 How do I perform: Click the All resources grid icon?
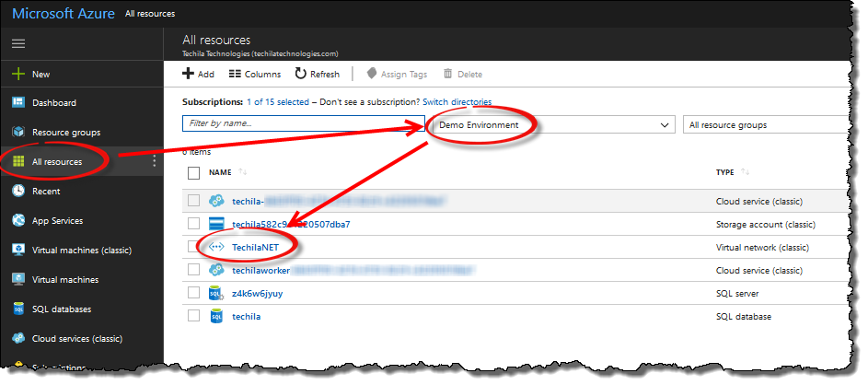pos(18,161)
